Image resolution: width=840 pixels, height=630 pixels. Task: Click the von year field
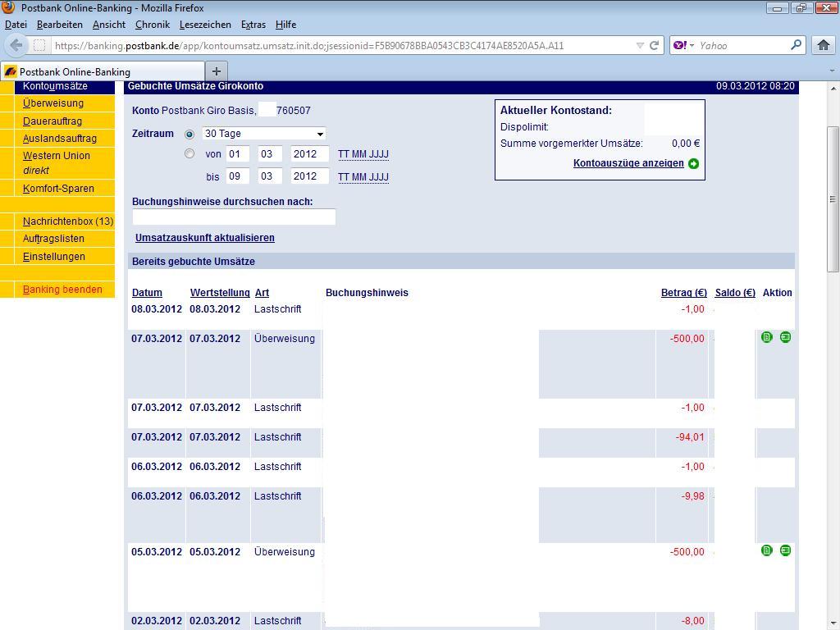tap(309, 153)
